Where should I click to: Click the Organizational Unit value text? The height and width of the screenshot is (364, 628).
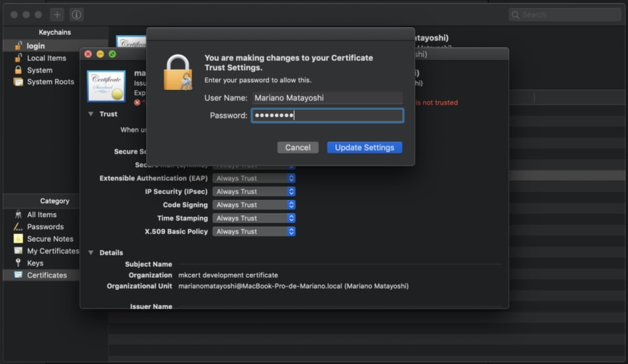tap(293, 286)
